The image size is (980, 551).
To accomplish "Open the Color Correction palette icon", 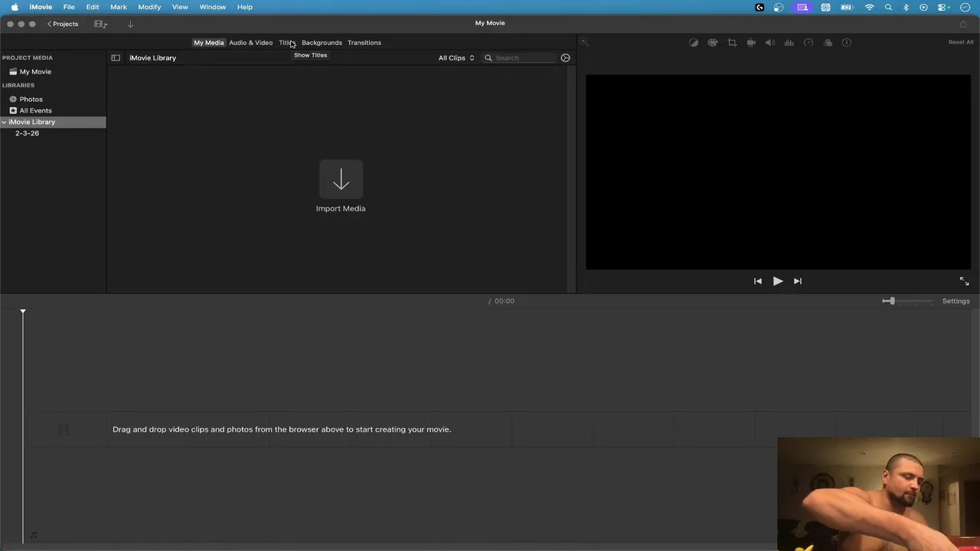I will click(713, 43).
